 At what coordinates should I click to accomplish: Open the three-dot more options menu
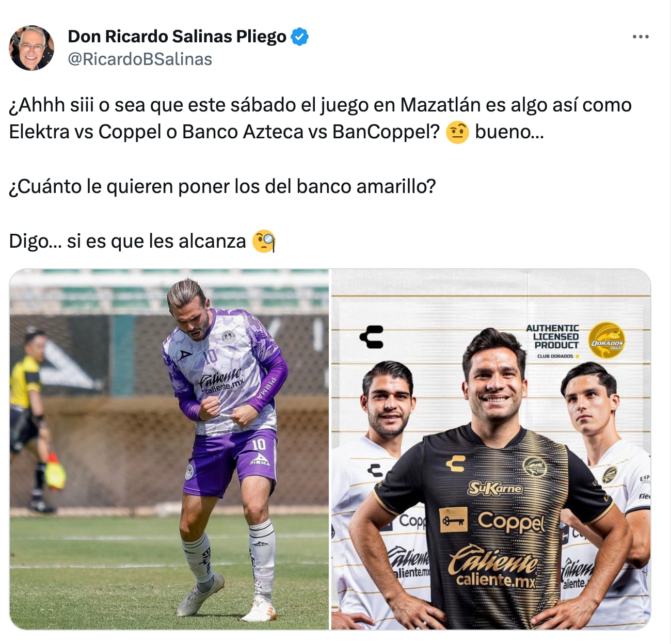tap(641, 37)
